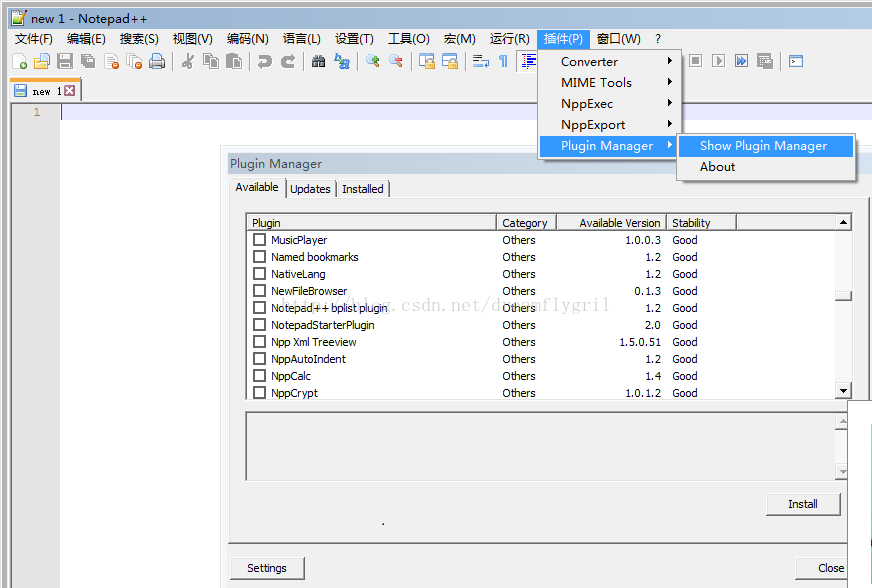Check the NativeLang plugin checkbox

259,274
